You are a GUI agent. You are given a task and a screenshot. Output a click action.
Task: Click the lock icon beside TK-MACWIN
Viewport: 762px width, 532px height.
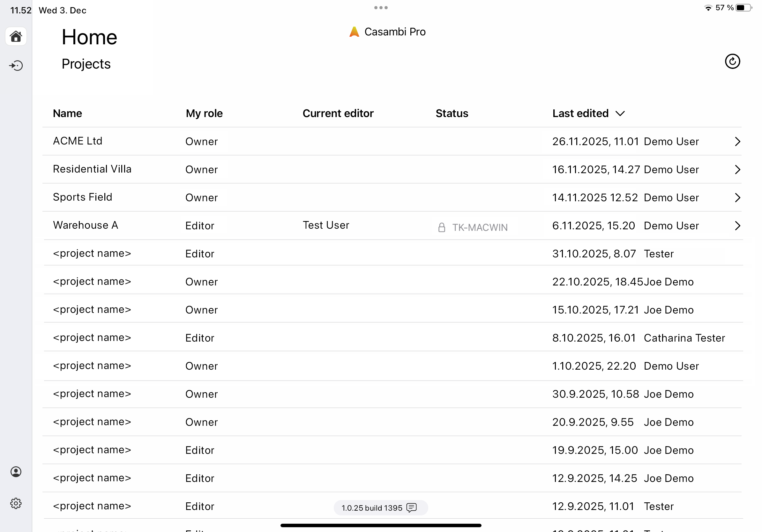pos(441,227)
